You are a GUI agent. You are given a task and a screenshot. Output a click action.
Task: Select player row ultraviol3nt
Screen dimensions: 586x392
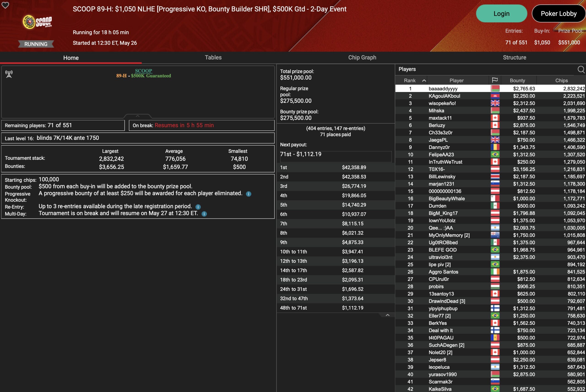click(491, 257)
